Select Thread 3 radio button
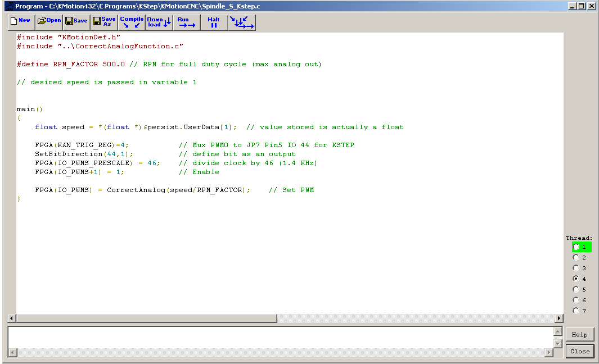The height and width of the screenshot is (364, 599). click(576, 269)
